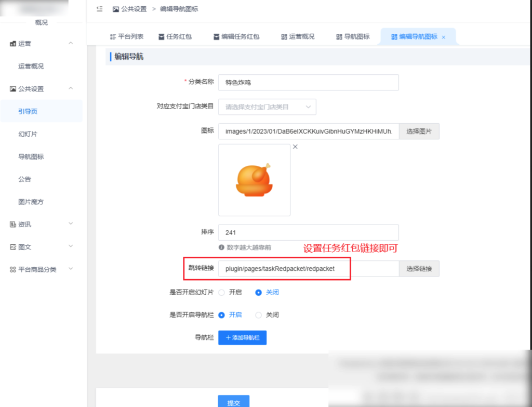Screen dimensions: 532x407
Task: Click the 添加导航栏 blue button
Action: (x=242, y=337)
